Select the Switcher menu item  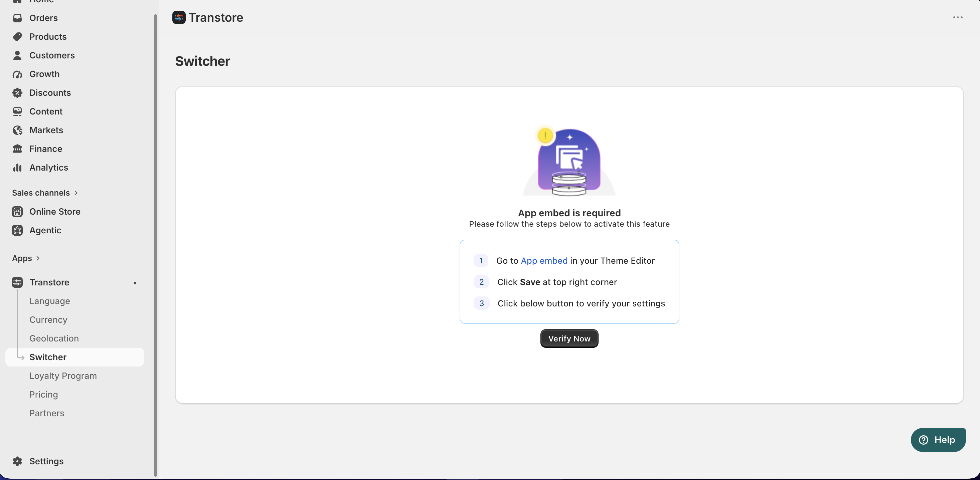75,357
